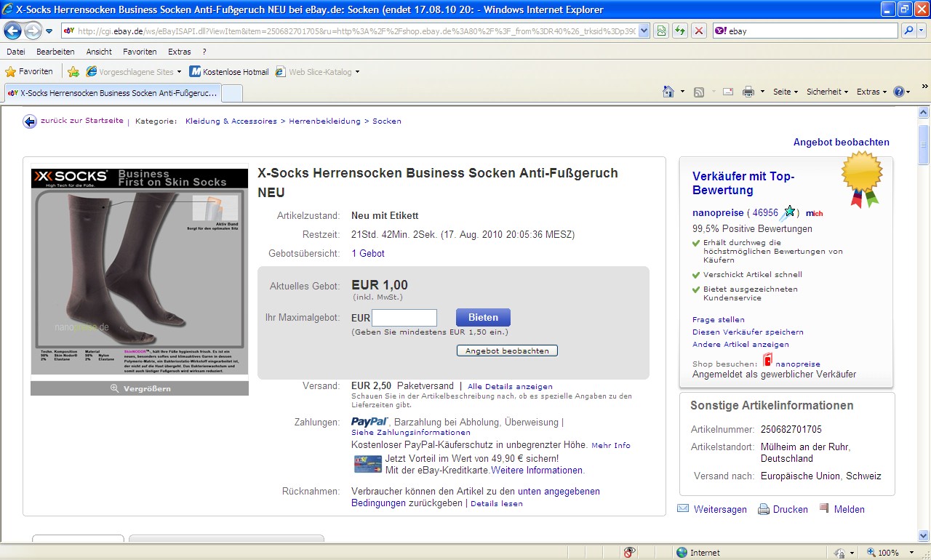The width and height of the screenshot is (931, 560).
Task: Click the RSS feeds icon
Action: (x=699, y=92)
